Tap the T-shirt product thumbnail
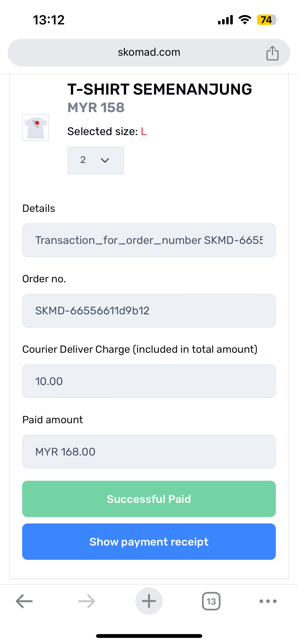The width and height of the screenshot is (298, 644). 36,127
